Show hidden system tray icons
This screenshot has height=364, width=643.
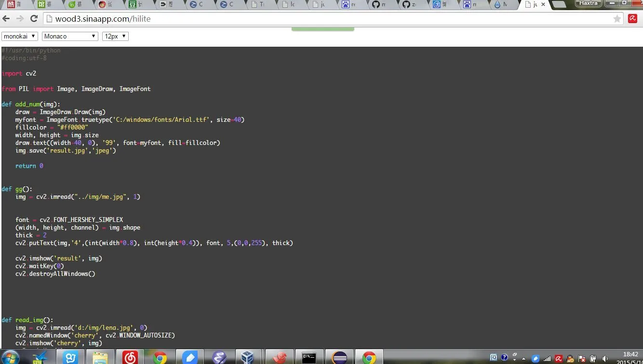pyautogui.click(x=524, y=358)
